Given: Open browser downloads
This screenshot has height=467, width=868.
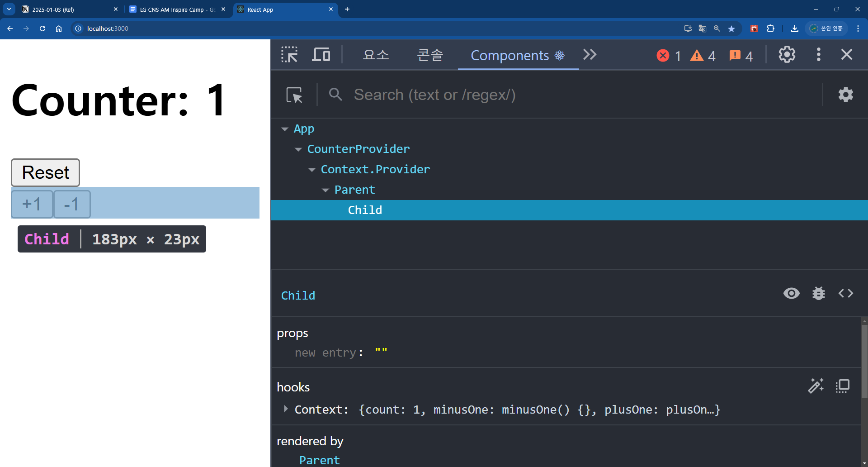Looking at the screenshot, I should point(795,29).
